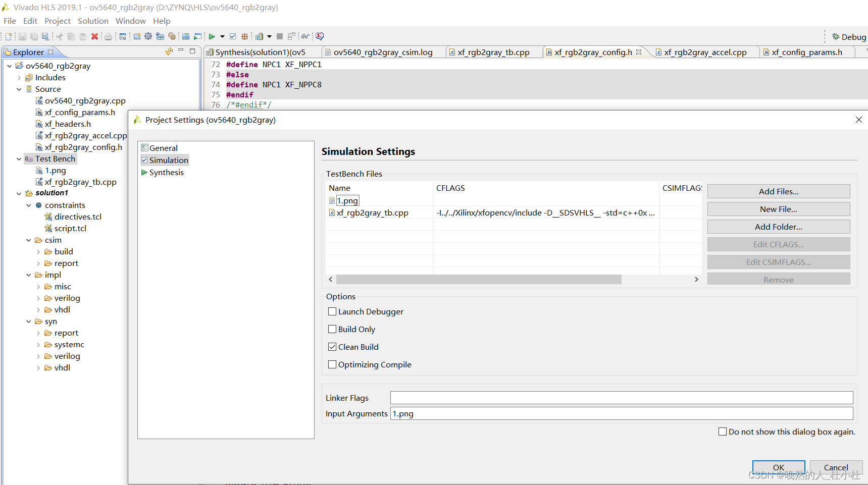Check 'Do not show this dialog box again'
868x485 pixels.
tap(723, 432)
